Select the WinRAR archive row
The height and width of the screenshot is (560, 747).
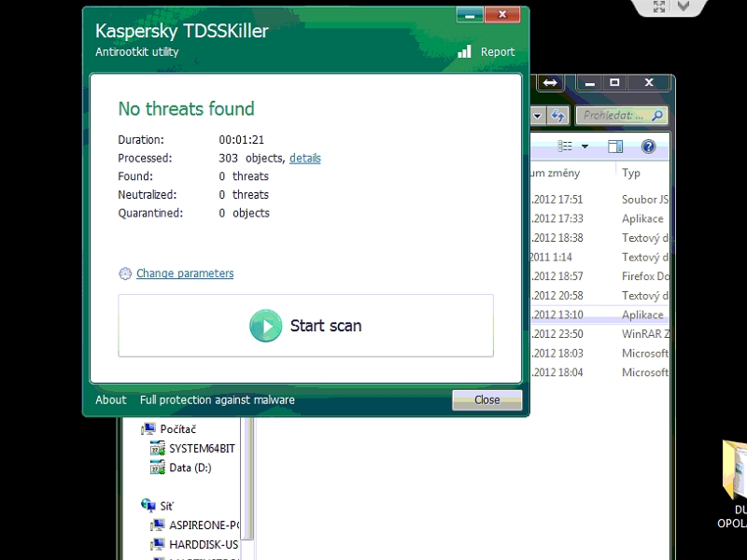point(599,334)
